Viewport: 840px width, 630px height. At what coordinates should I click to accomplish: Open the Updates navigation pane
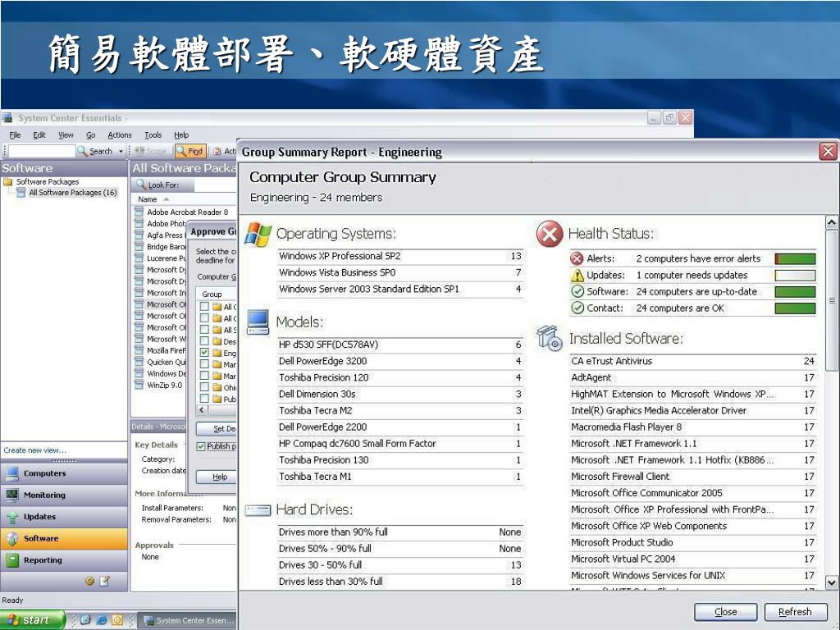64,517
